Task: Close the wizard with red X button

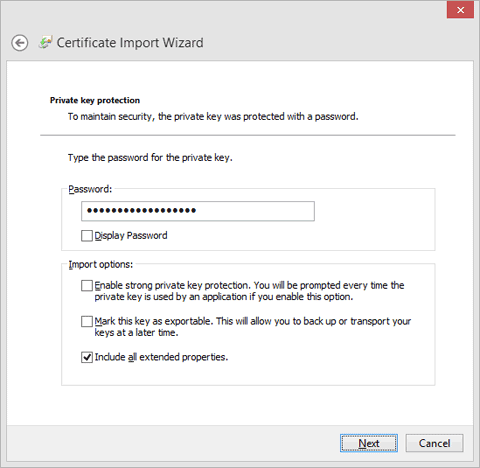Action: 460,10
